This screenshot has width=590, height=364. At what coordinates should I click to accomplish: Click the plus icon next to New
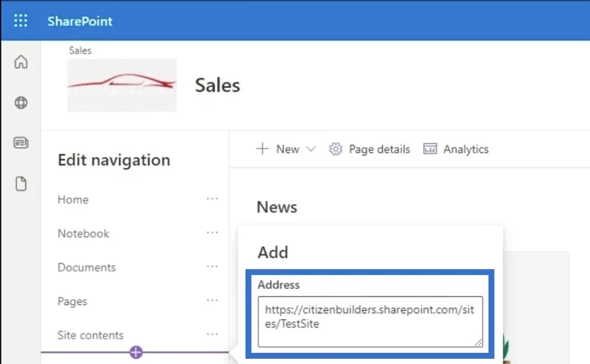[263, 149]
